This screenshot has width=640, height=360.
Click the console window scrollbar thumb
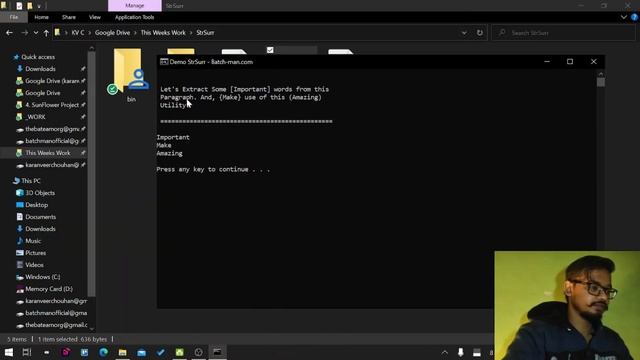tap(600, 82)
